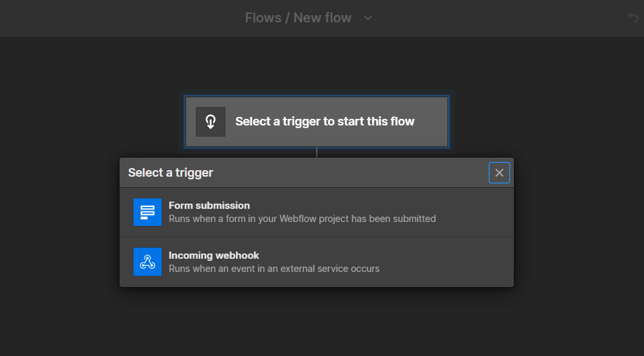Click the Select a trigger to start block
Screen dimensions: 644x356
pyautogui.click(x=317, y=122)
